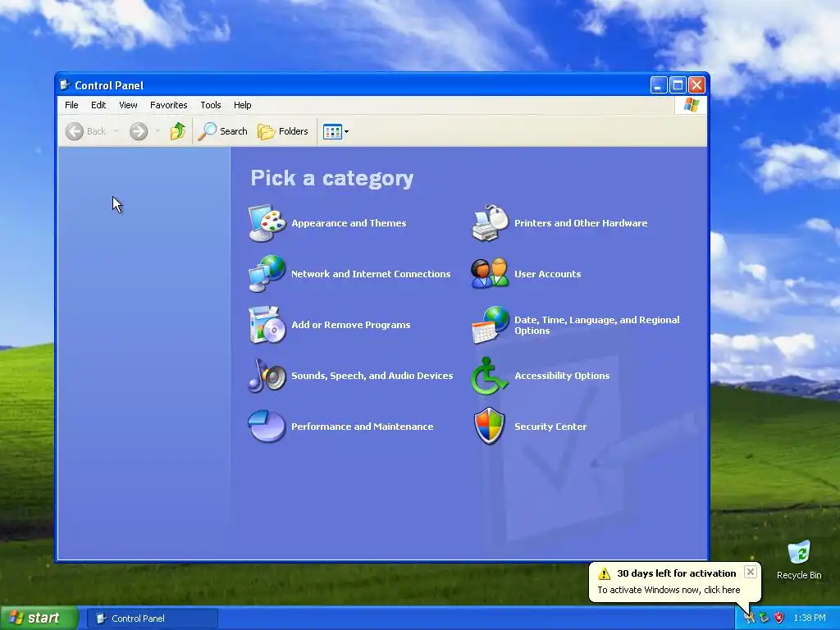Open the Edit menu
The width and height of the screenshot is (840, 630).
[x=98, y=105]
